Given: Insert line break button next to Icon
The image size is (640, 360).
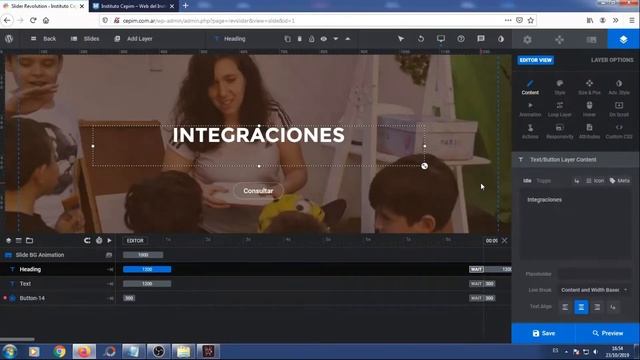Looking at the screenshot, I should click(x=576, y=180).
